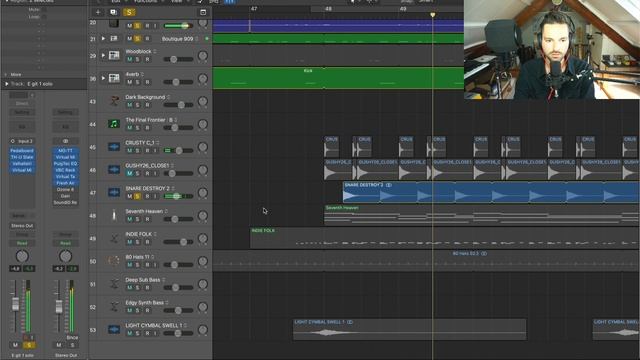Image resolution: width=640 pixels, height=360 pixels.
Task: Click the SNARE DESTROY 2 pan knob
Action: coord(203,193)
